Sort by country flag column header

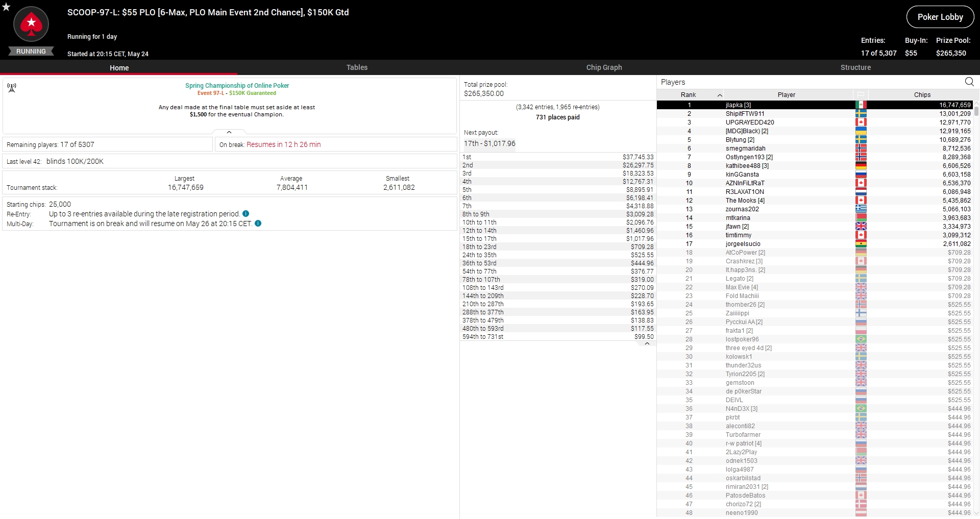click(861, 95)
